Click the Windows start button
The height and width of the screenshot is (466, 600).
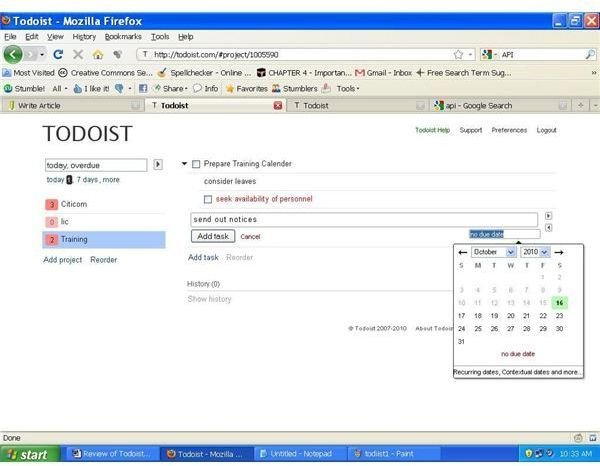(x=30, y=454)
